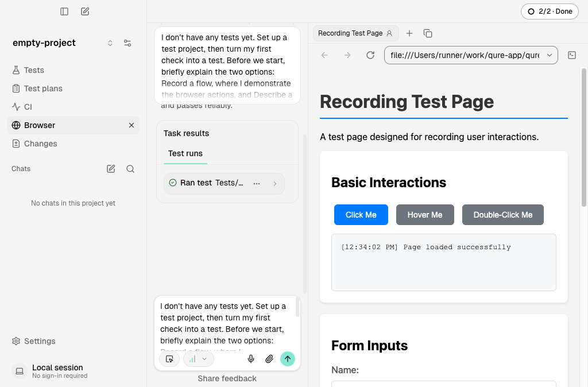The height and width of the screenshot is (387, 588).
Task: Click the 2/2 Done status pill
Action: coord(550,11)
